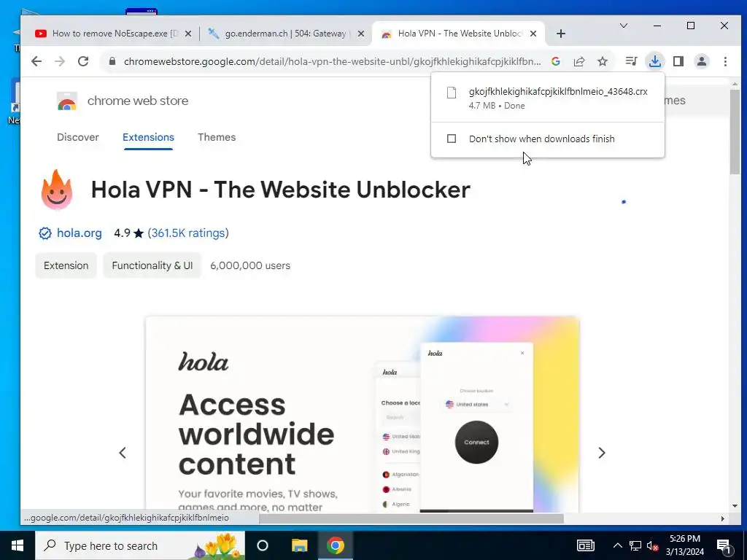
Task: Click the verified badge next to hola.org
Action: [44, 233]
